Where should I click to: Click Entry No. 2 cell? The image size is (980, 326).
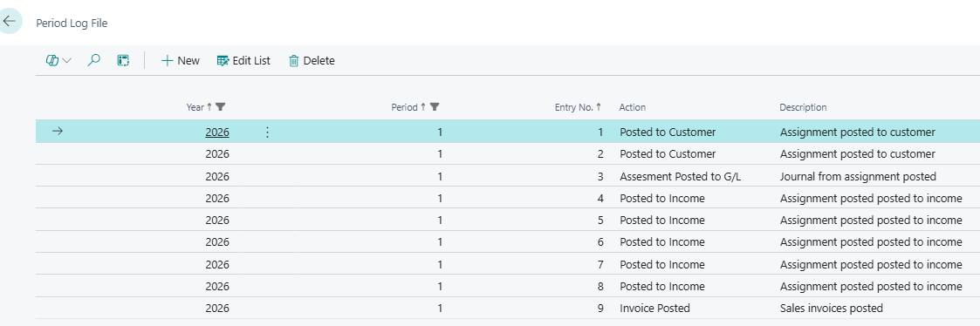[600, 153]
